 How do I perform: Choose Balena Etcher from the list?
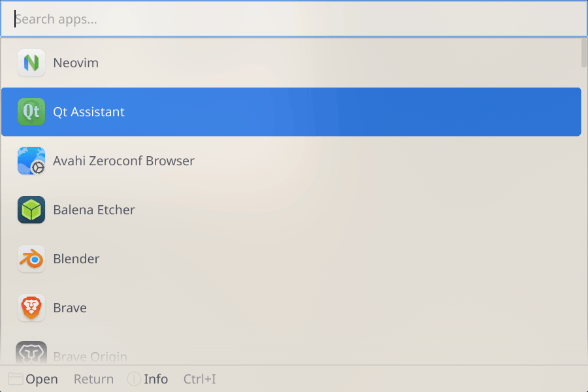pos(291,210)
